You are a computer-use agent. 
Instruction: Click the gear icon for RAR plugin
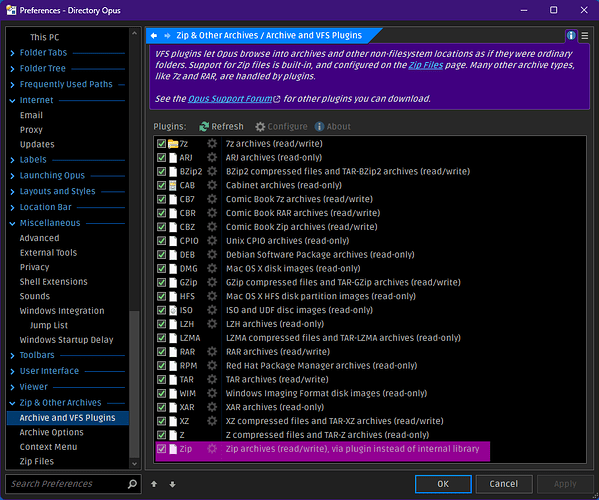[x=212, y=351]
